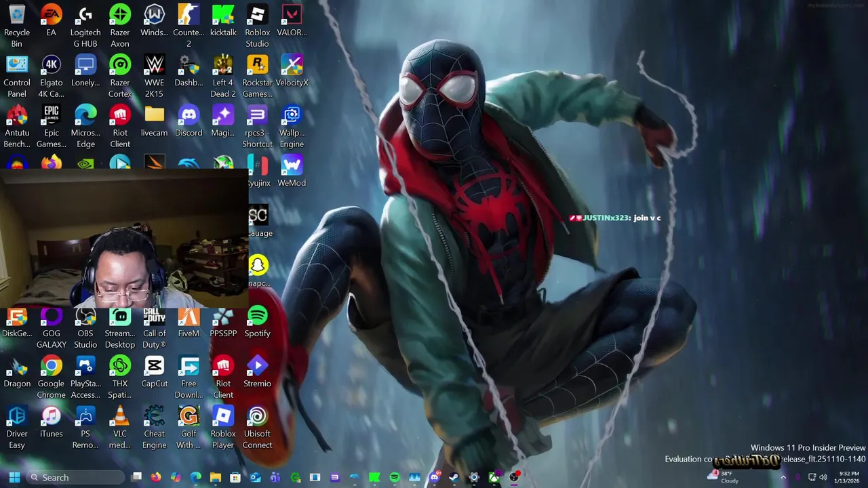Open WeMod desktop shortcut
The image size is (868, 488).
coord(292,171)
